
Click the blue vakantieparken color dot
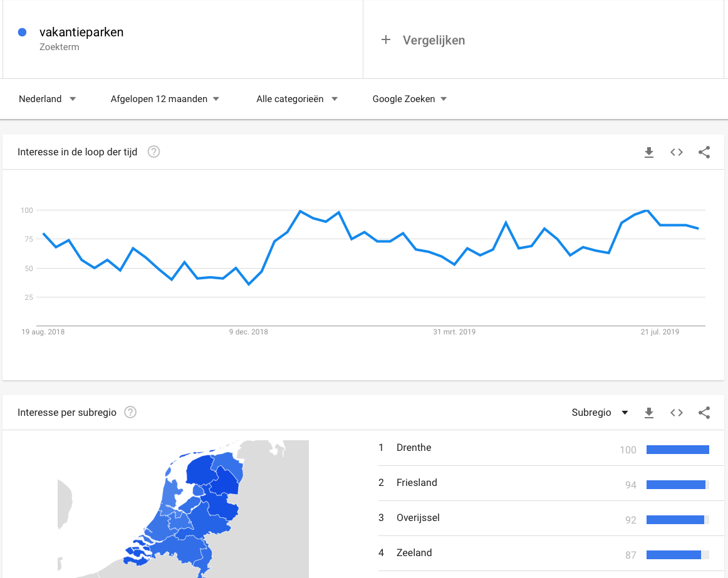click(22, 32)
